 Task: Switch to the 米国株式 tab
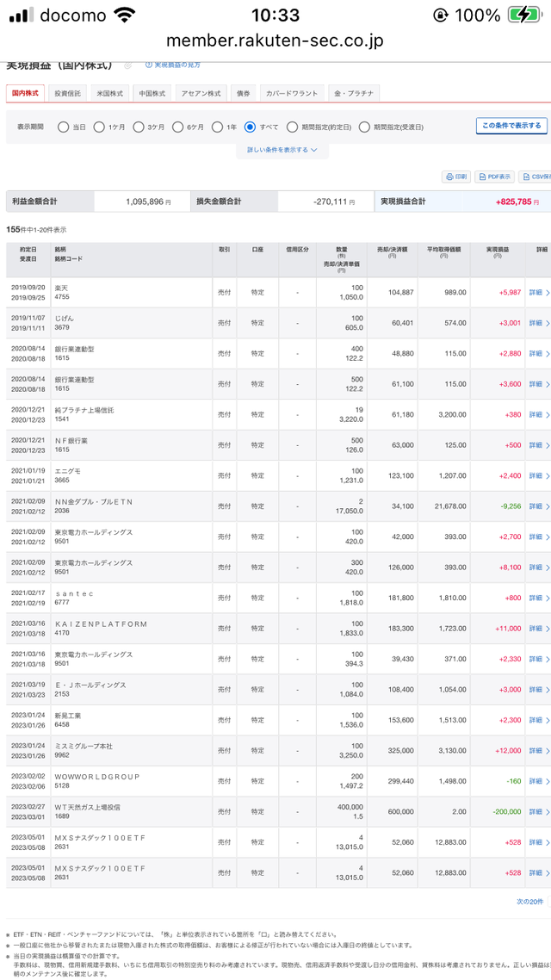pos(110,93)
